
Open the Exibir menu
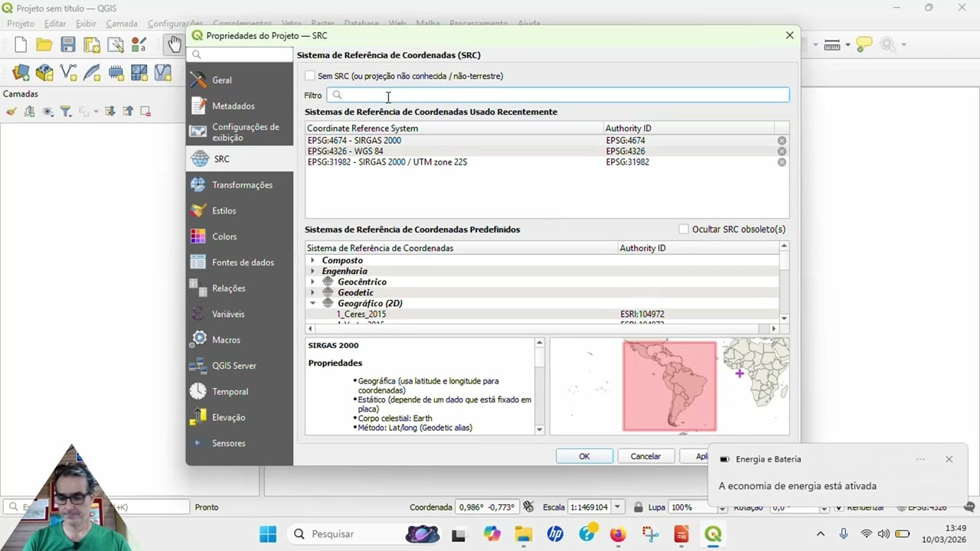click(x=86, y=24)
